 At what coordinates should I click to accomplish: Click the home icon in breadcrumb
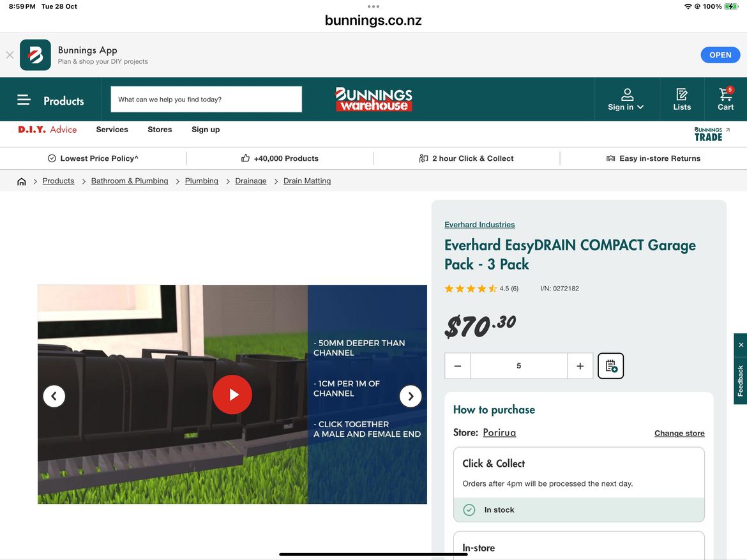[22, 181]
